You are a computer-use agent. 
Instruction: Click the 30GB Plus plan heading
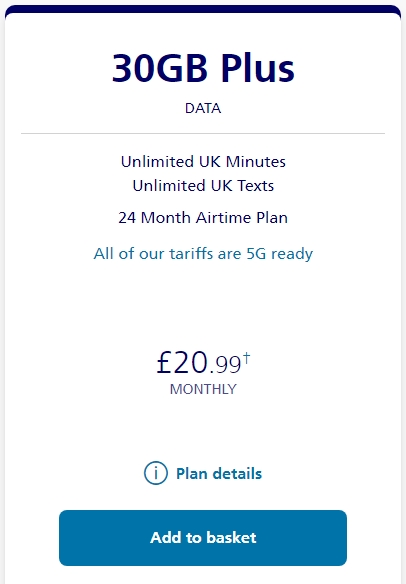point(203,68)
